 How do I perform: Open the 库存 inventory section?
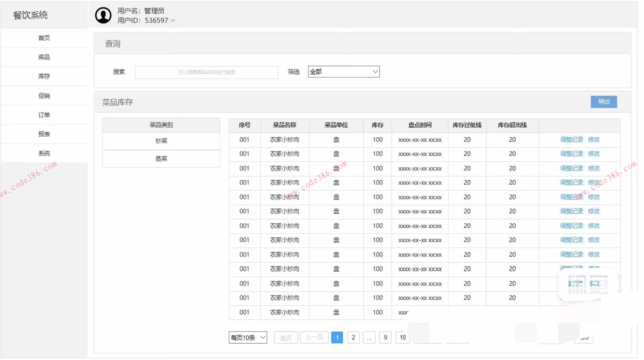pyautogui.click(x=44, y=76)
